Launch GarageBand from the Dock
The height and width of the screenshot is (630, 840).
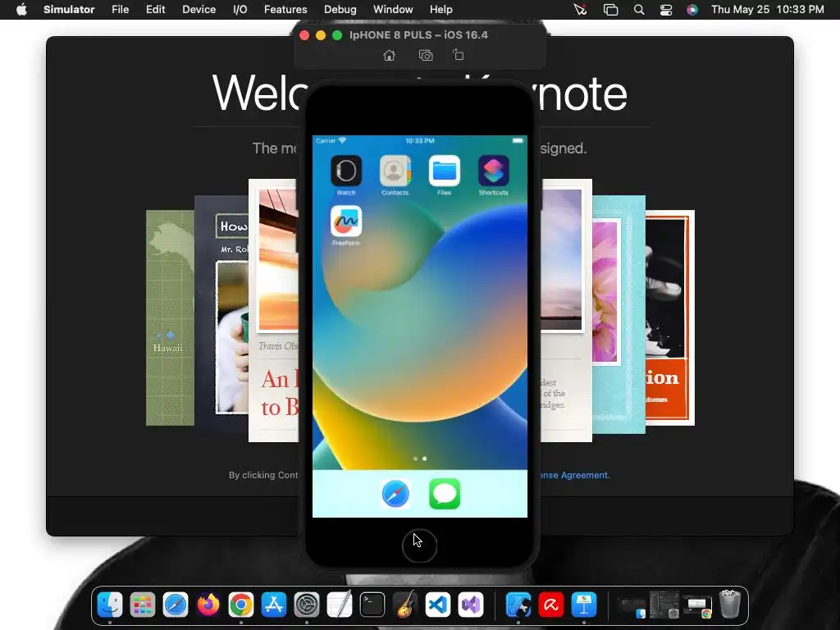pyautogui.click(x=405, y=605)
